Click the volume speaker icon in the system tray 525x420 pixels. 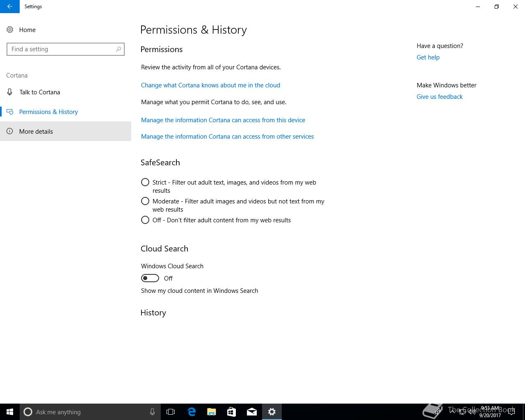click(472, 412)
